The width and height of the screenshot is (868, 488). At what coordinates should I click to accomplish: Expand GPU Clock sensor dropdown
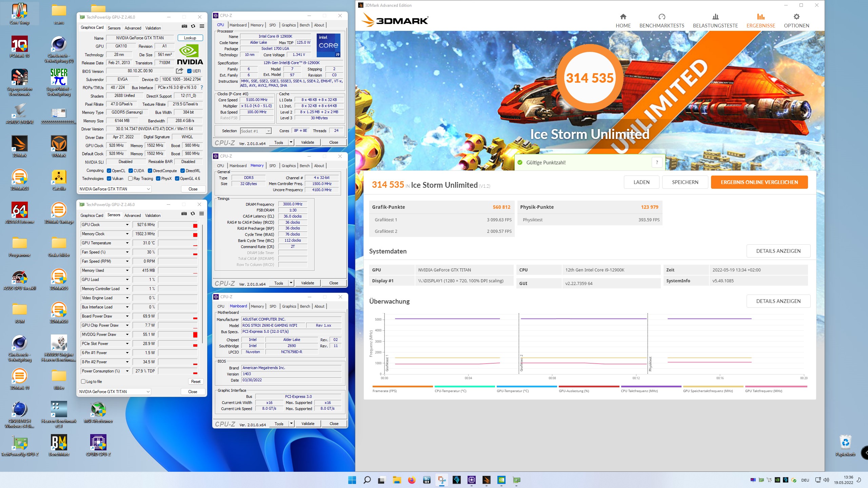(127, 225)
